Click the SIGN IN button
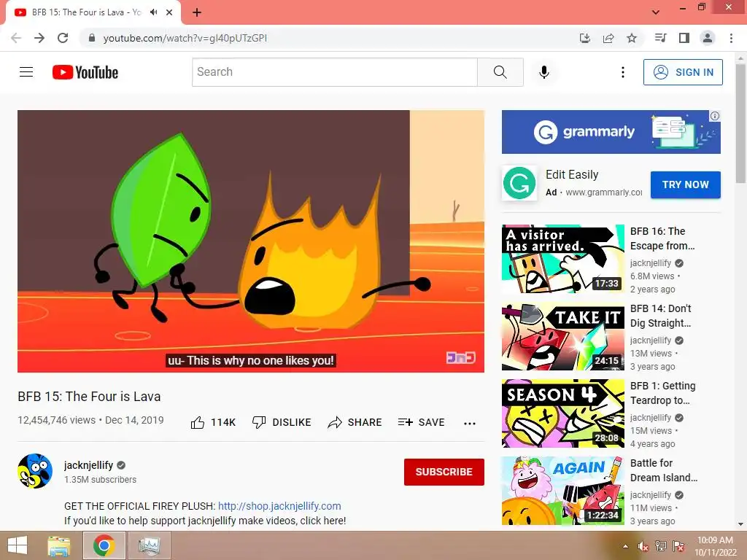This screenshot has height=560, width=747. (683, 72)
